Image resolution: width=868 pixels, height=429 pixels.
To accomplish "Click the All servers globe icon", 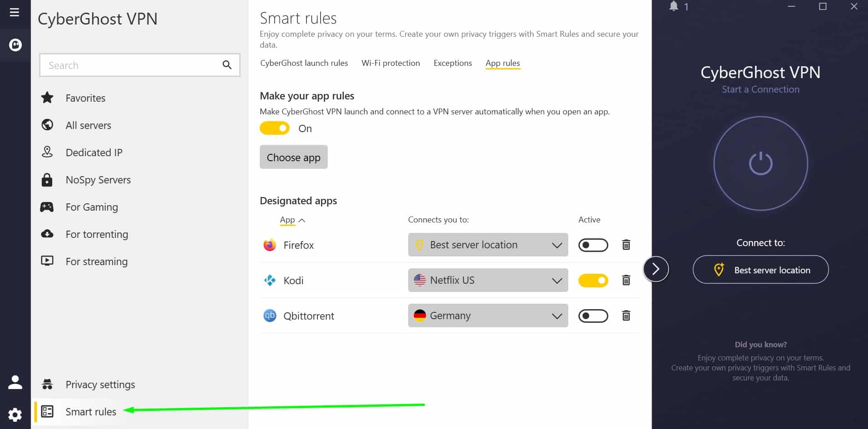I will (x=47, y=125).
